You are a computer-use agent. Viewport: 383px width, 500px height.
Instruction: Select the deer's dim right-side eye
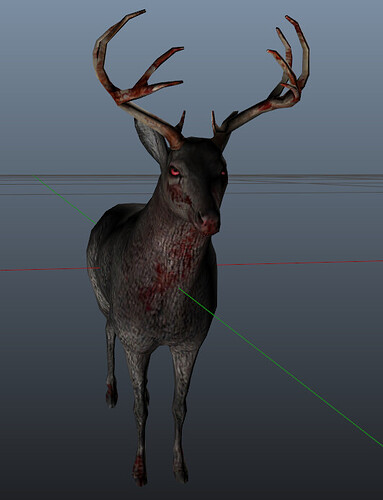pos(223,173)
